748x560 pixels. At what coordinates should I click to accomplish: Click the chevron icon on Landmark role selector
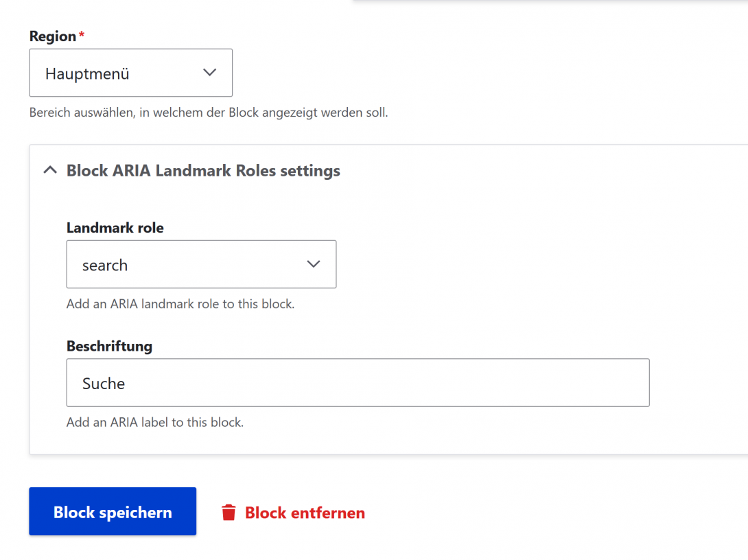[x=314, y=264]
